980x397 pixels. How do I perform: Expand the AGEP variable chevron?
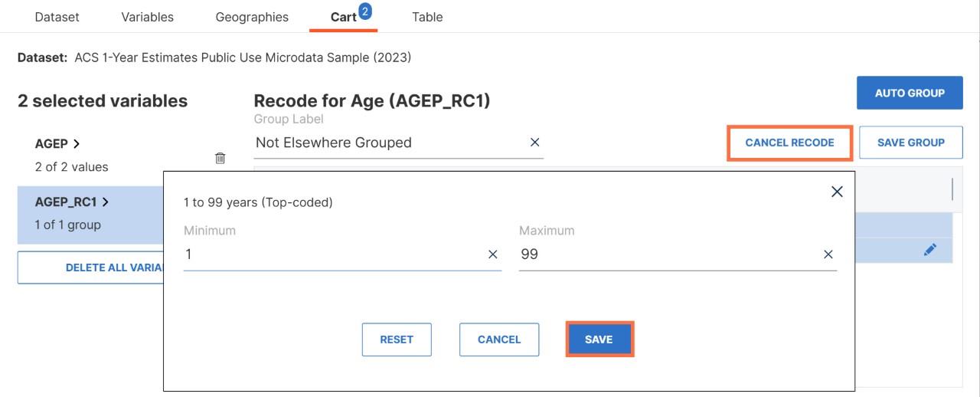pos(77,143)
